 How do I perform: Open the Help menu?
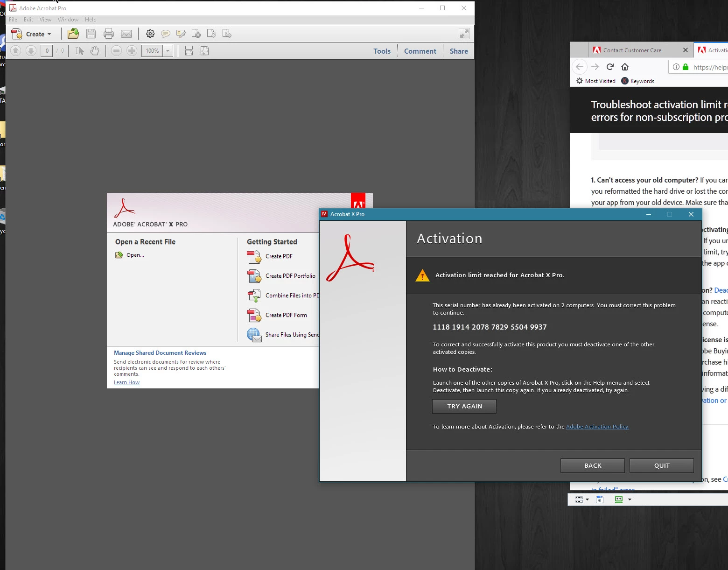pos(91,20)
